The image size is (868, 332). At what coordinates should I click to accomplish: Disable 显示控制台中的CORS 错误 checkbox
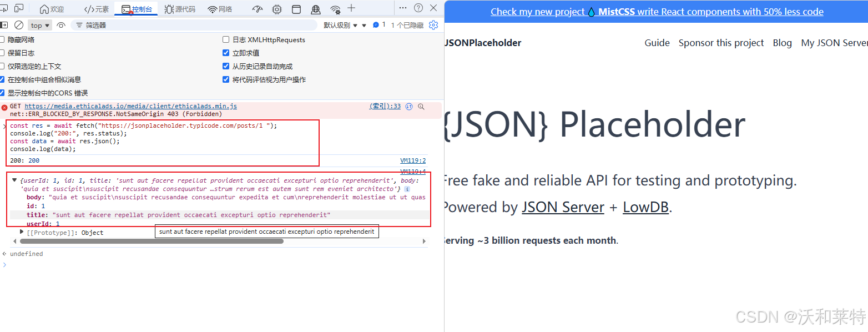[x=2, y=93]
